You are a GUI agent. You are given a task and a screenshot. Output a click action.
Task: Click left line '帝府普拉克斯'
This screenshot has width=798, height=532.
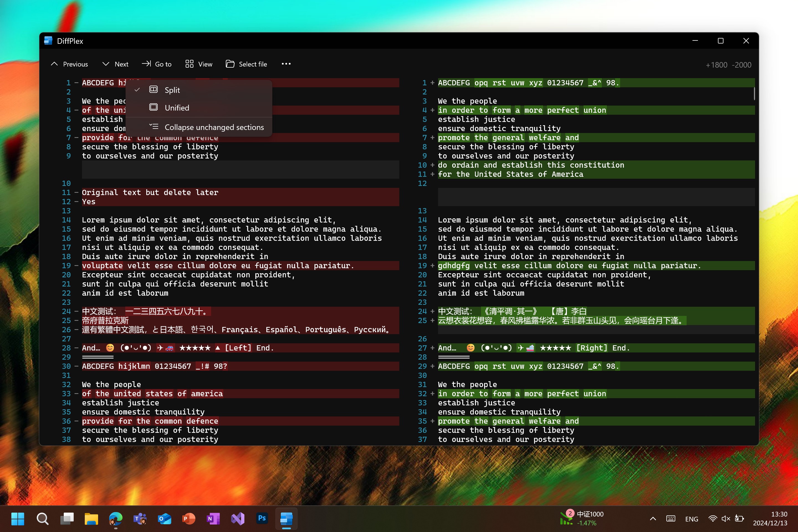coord(240,321)
